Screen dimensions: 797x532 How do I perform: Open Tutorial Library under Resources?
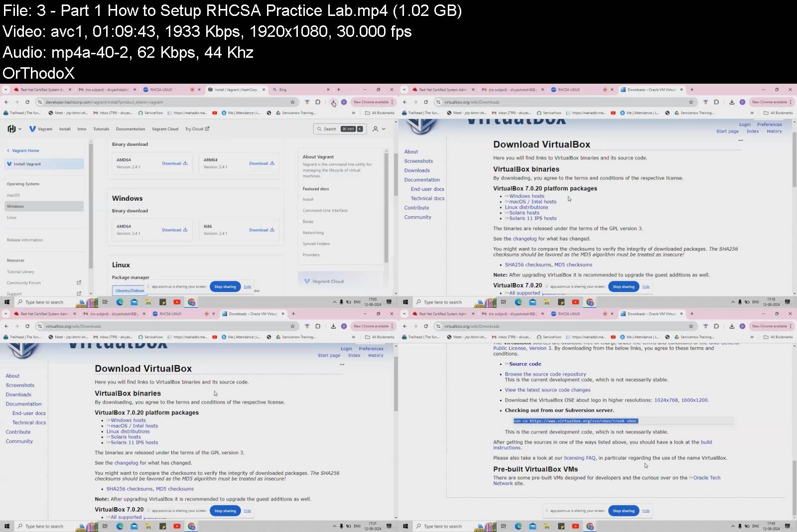click(20, 272)
